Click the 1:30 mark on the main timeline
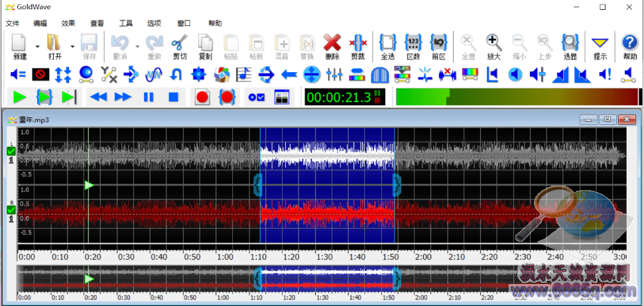Viewport: 644px width, 306px height. 324,256
